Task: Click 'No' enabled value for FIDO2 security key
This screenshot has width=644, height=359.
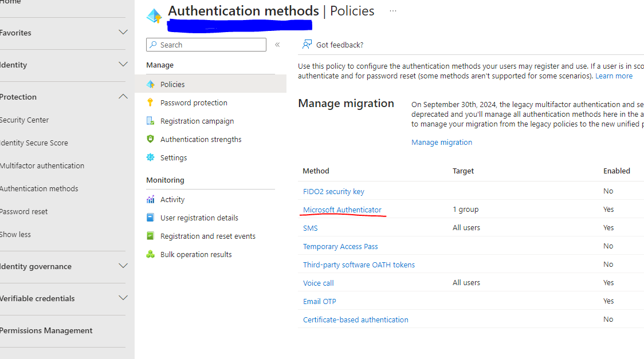Action: point(608,191)
